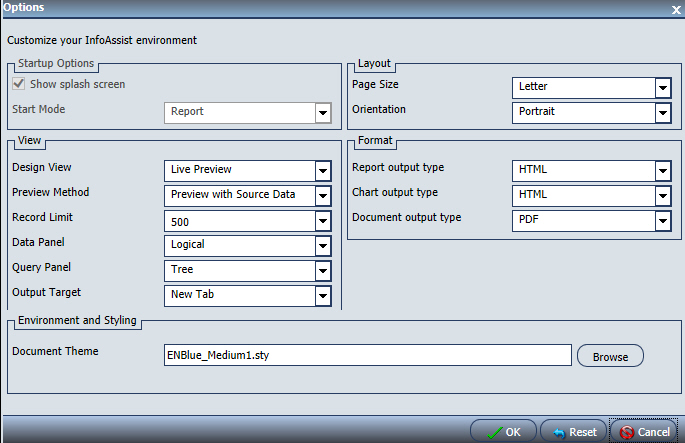Screen dimensions: 685x443
Task: Click the Startup Options group title
Action: (56, 63)
